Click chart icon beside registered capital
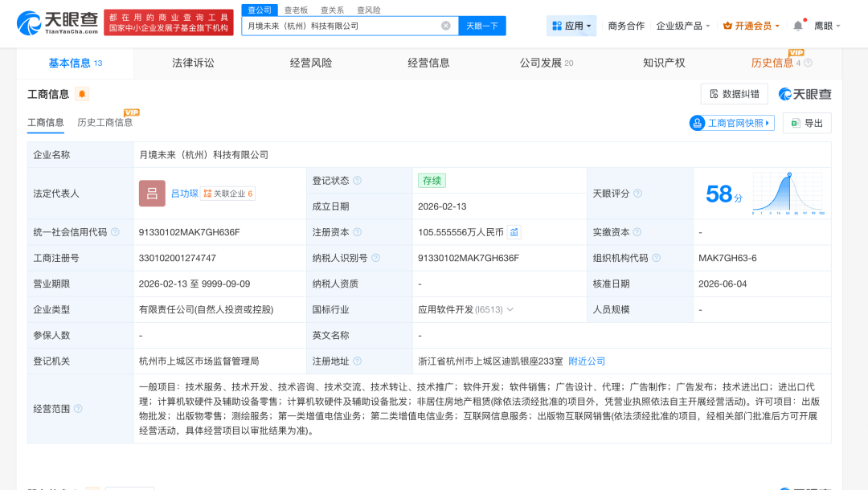868x490 pixels. (x=514, y=232)
